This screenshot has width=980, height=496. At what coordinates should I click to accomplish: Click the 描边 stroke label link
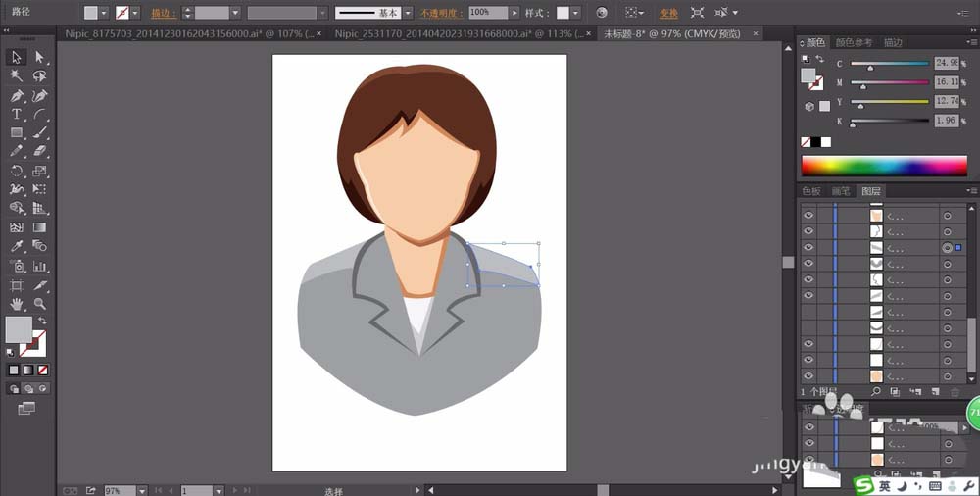(x=161, y=13)
